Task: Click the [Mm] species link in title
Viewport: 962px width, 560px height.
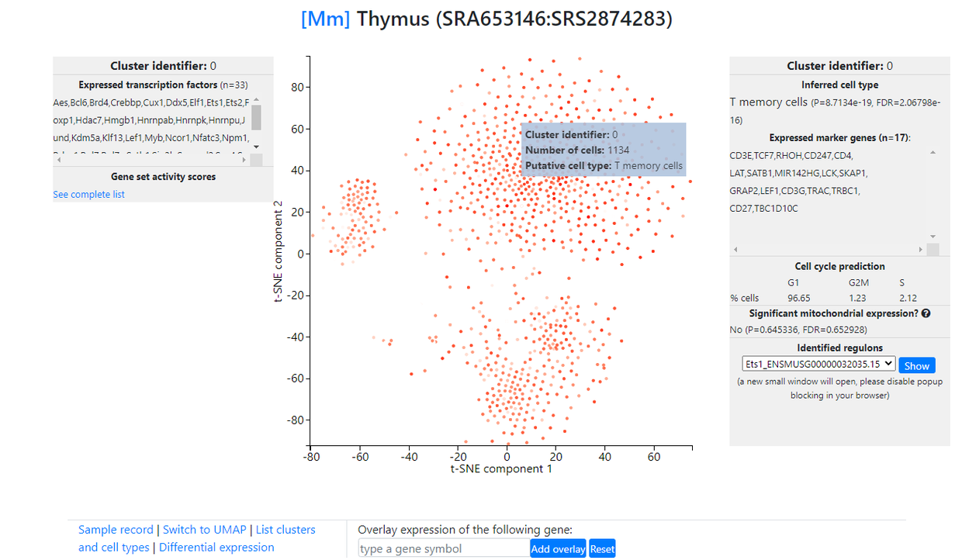Action: [x=326, y=19]
